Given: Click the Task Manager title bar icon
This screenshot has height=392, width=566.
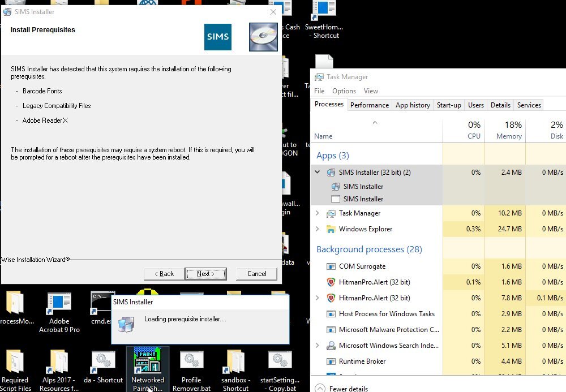Looking at the screenshot, I should click(x=319, y=77).
